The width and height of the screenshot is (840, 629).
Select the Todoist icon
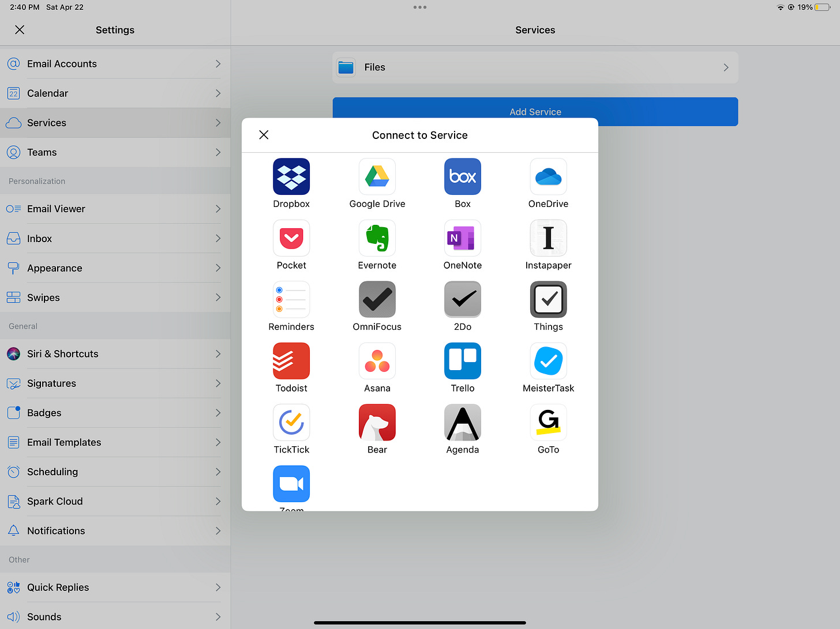291,361
